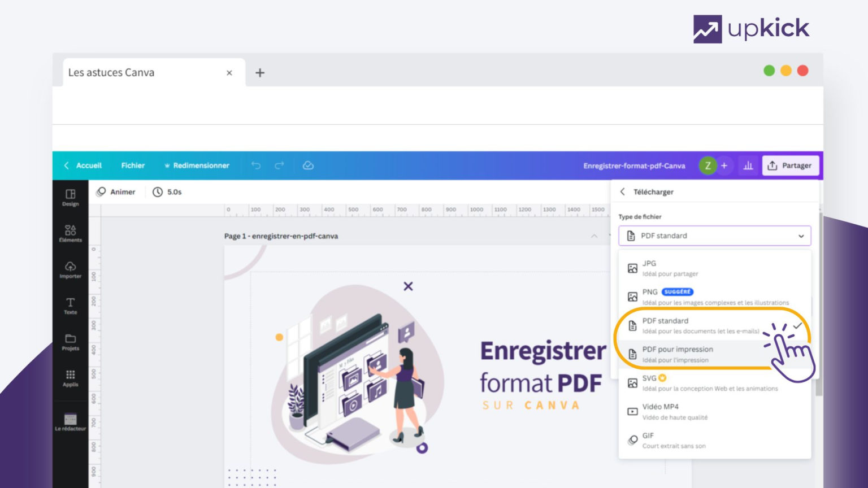Go back from the Télécharger panel
The image size is (868, 488).
[x=622, y=191]
